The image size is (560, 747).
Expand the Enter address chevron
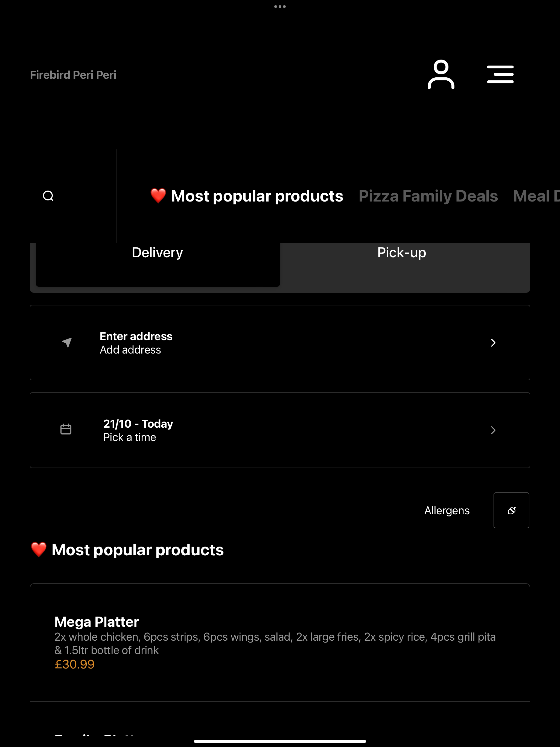493,343
